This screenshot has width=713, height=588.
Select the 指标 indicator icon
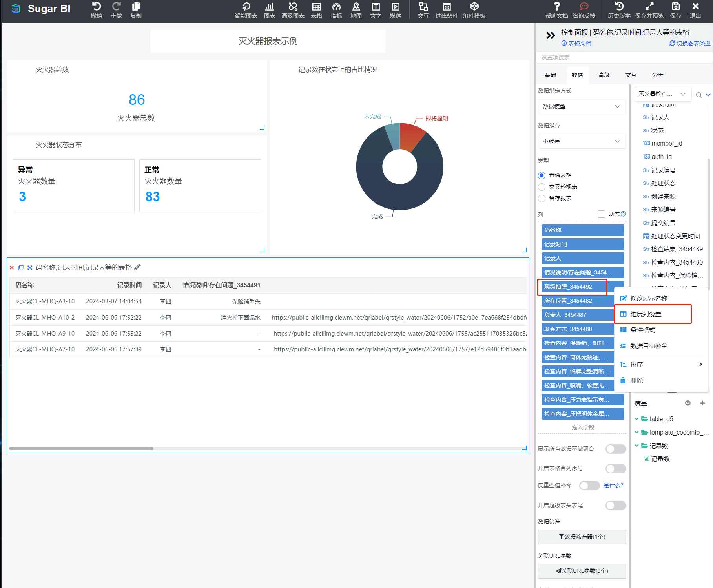[x=336, y=10]
